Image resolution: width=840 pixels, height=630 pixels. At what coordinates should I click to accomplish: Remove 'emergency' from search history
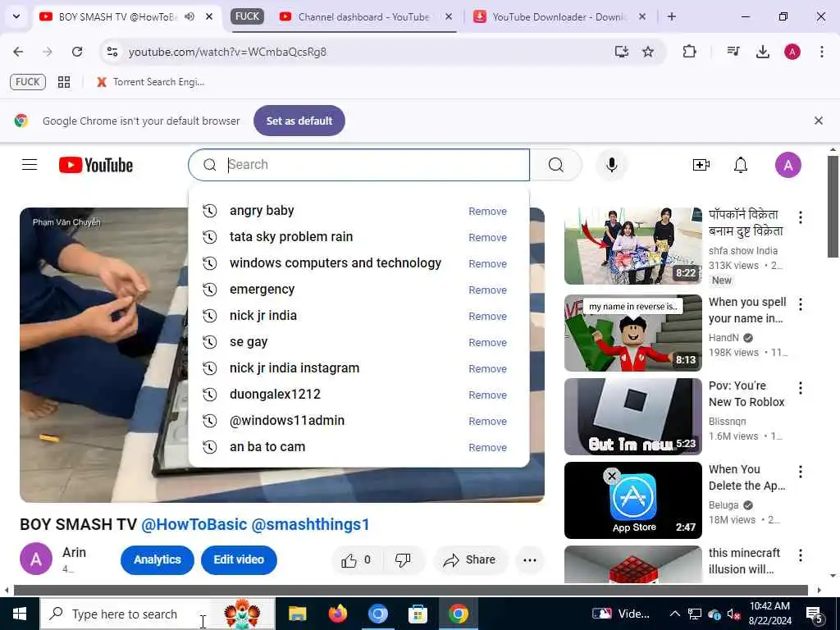487,290
